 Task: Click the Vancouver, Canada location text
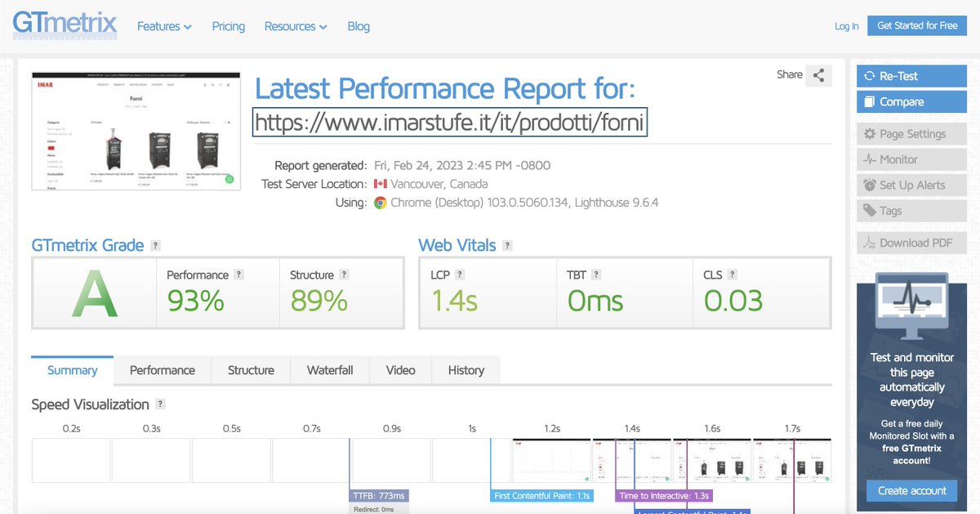[x=439, y=184]
